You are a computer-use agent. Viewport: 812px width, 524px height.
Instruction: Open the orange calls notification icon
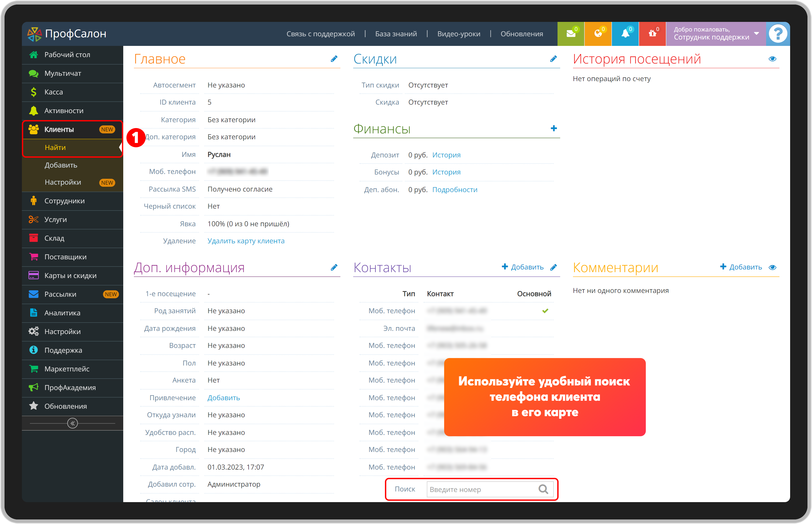pos(598,34)
